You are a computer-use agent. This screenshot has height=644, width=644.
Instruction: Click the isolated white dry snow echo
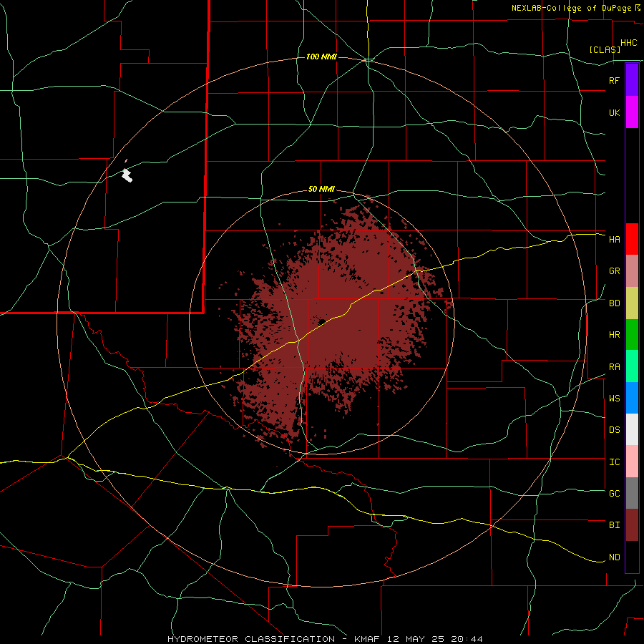127,175
